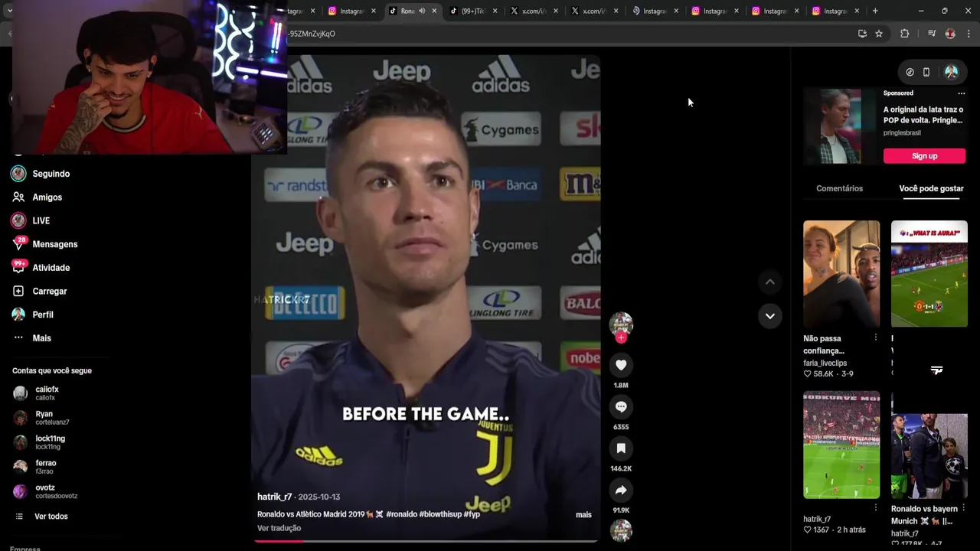Open hatrik_r7 video with 1367 likes
The image size is (980, 551).
pyautogui.click(x=841, y=445)
